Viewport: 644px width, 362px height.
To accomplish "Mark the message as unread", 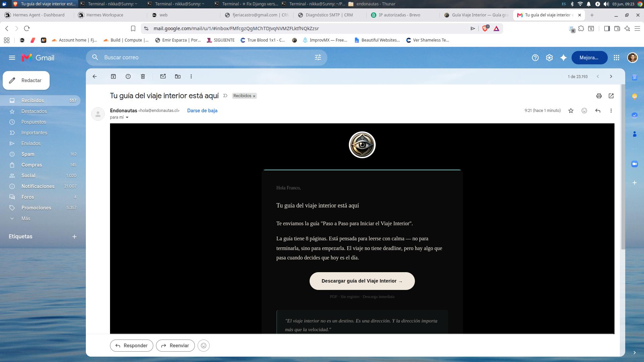I will (x=163, y=76).
